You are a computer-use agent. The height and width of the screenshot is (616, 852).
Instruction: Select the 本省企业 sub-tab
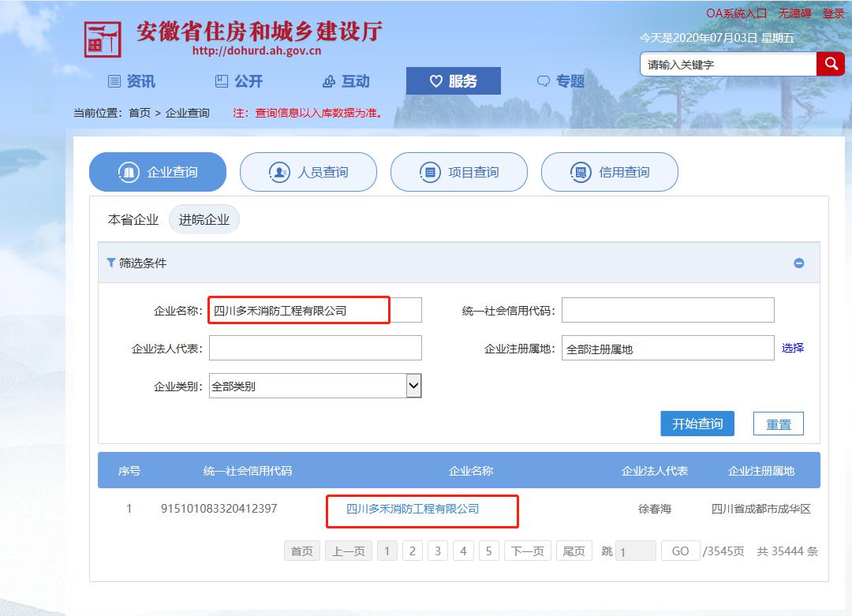click(133, 219)
